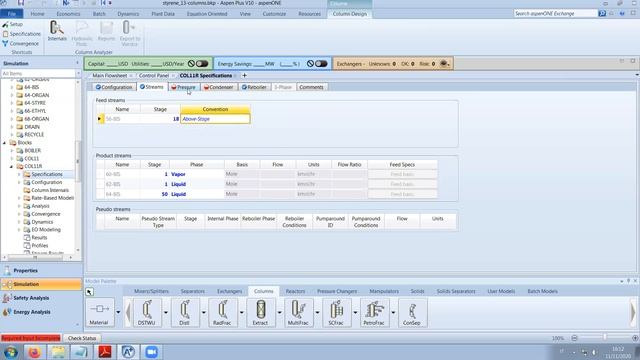The image size is (640, 360).
Task: Switch to the Pressure tab
Action: (x=183, y=87)
